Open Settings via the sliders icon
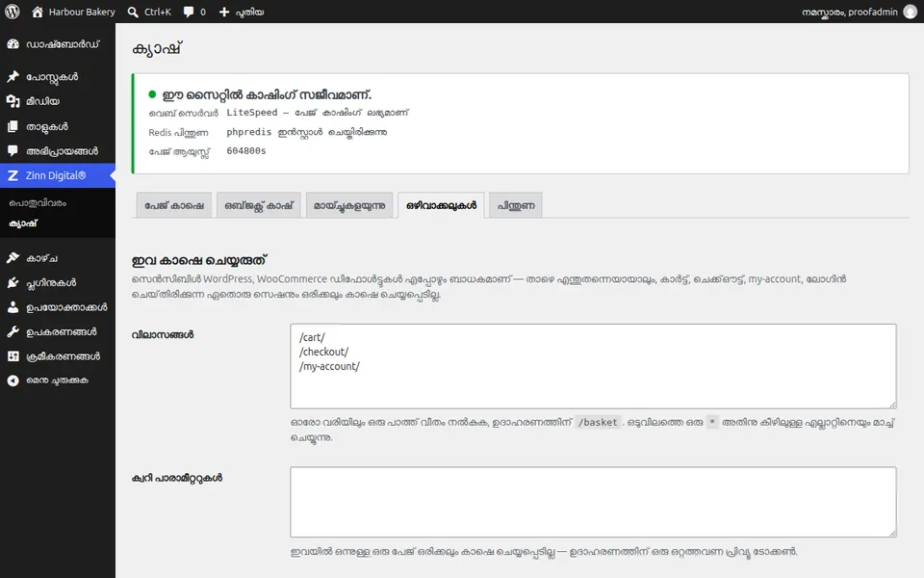Viewport: 924px width, 578px height. coord(13,356)
